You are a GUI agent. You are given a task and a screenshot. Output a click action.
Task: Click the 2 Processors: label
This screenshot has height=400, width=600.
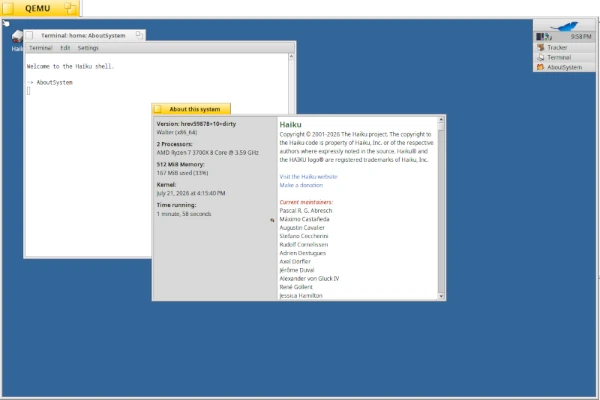pos(174,144)
